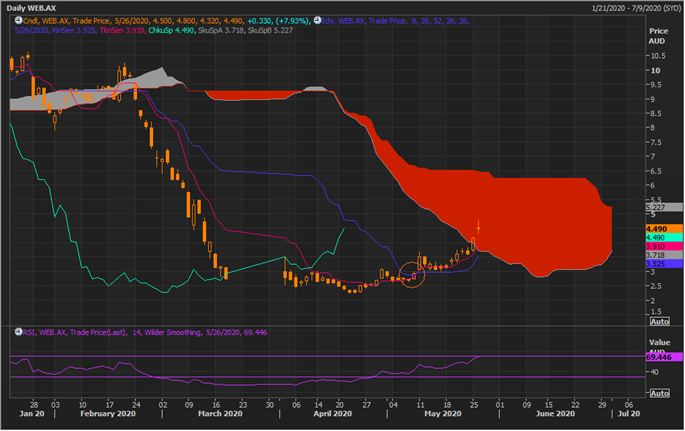The width and height of the screenshot is (685, 431).
Task: Select the grey 5.227 SkuSpB value label
Action: (664, 207)
